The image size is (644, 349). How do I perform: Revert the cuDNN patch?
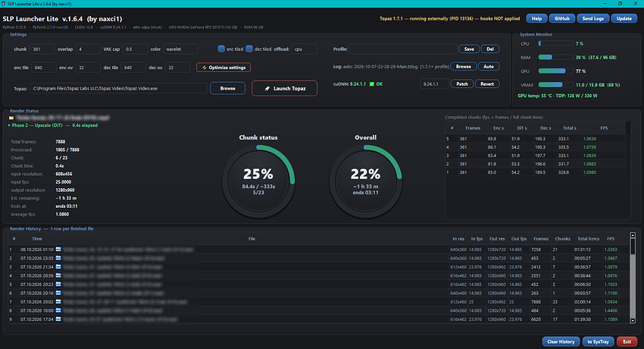[487, 84]
